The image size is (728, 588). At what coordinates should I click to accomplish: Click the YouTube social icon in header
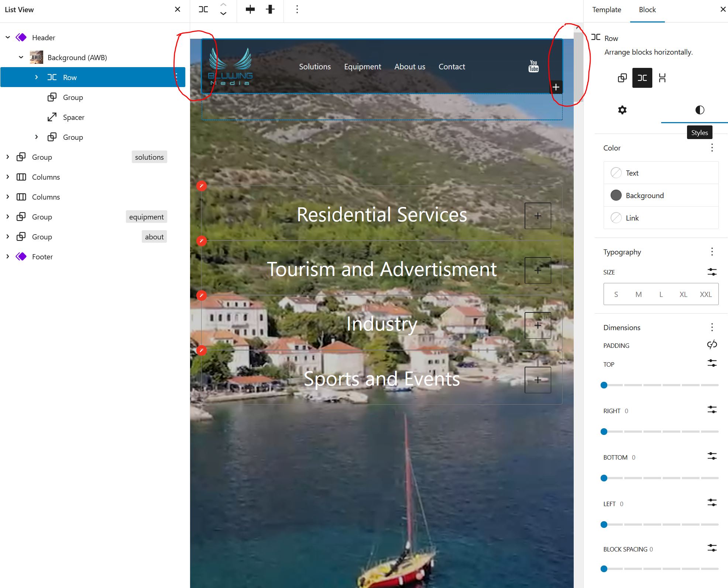[x=533, y=66]
